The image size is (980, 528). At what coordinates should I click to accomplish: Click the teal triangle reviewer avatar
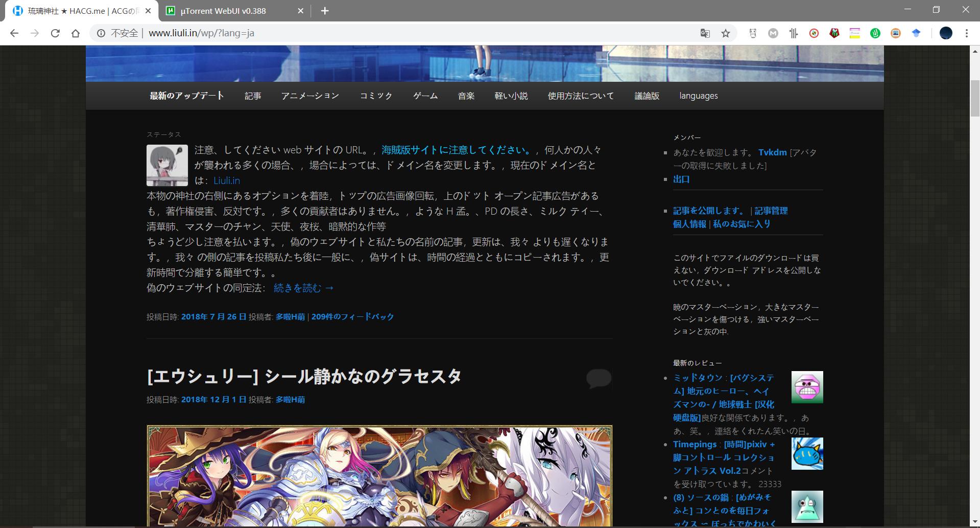tap(807, 507)
